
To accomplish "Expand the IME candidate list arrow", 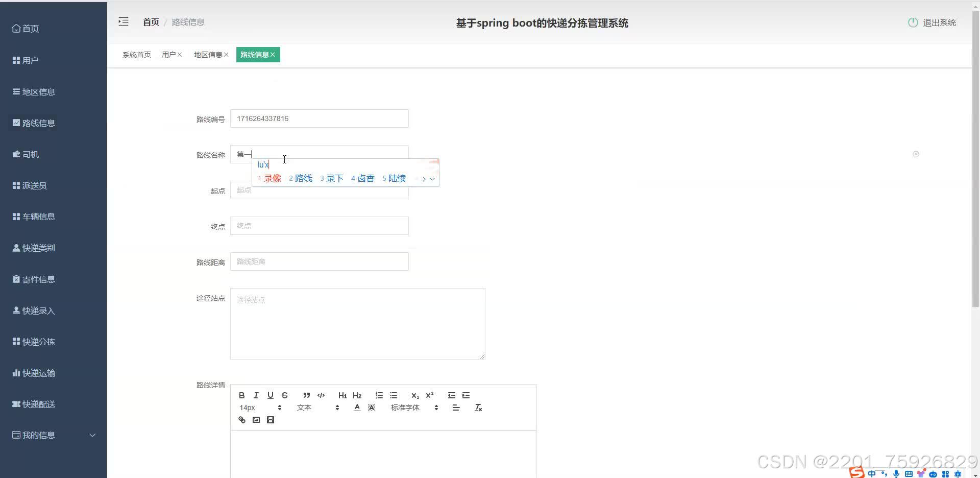I will click(x=432, y=179).
